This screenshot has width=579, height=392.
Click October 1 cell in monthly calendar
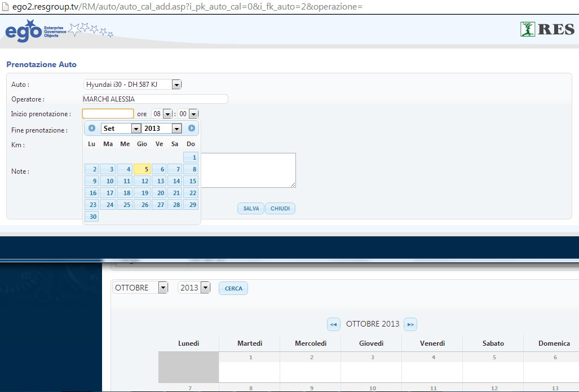(x=250, y=367)
